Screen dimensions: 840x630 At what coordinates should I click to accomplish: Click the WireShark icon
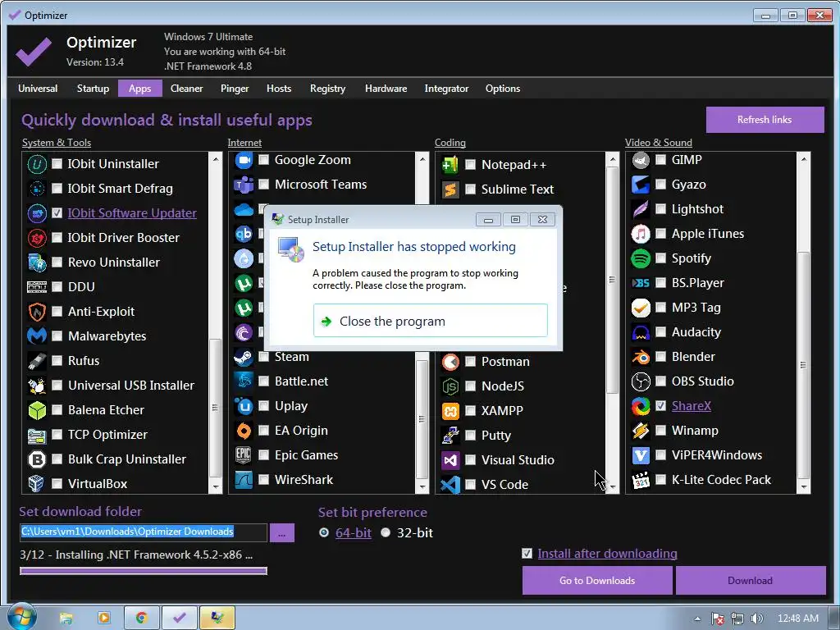pyautogui.click(x=244, y=480)
